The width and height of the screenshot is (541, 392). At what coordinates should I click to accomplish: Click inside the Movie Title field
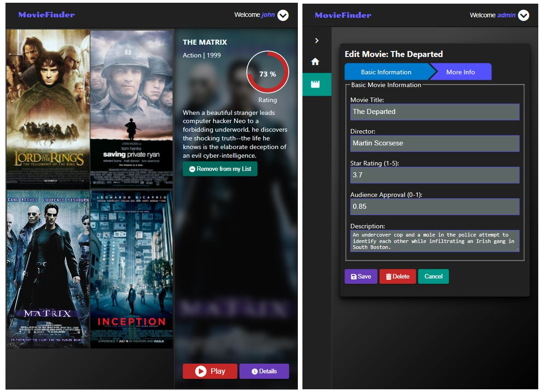[434, 112]
